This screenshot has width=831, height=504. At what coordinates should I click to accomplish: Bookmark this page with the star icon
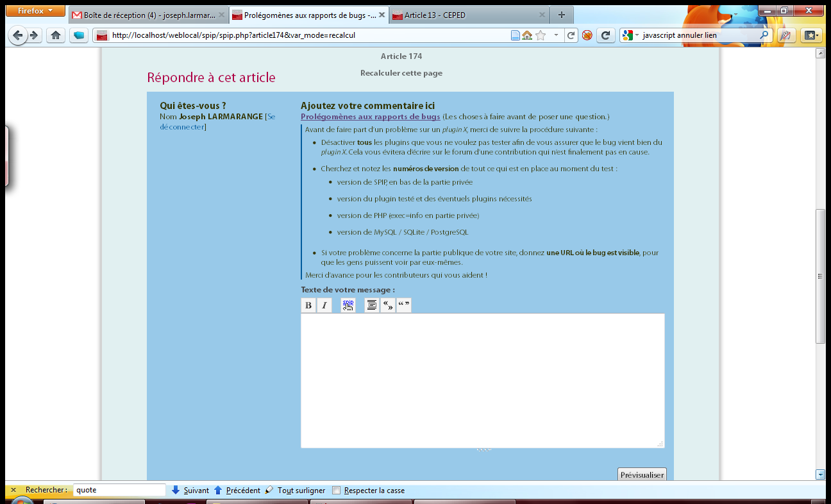pyautogui.click(x=541, y=35)
